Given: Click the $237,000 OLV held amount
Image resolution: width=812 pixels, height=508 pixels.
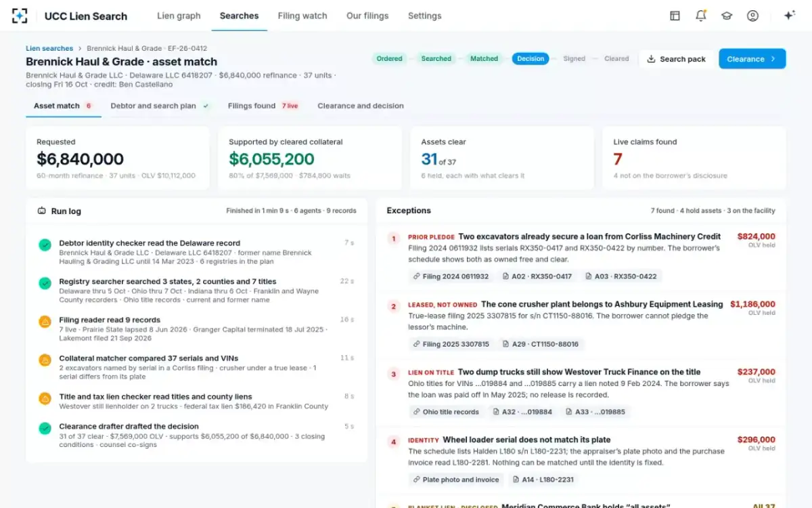Looking at the screenshot, I should [x=756, y=373].
